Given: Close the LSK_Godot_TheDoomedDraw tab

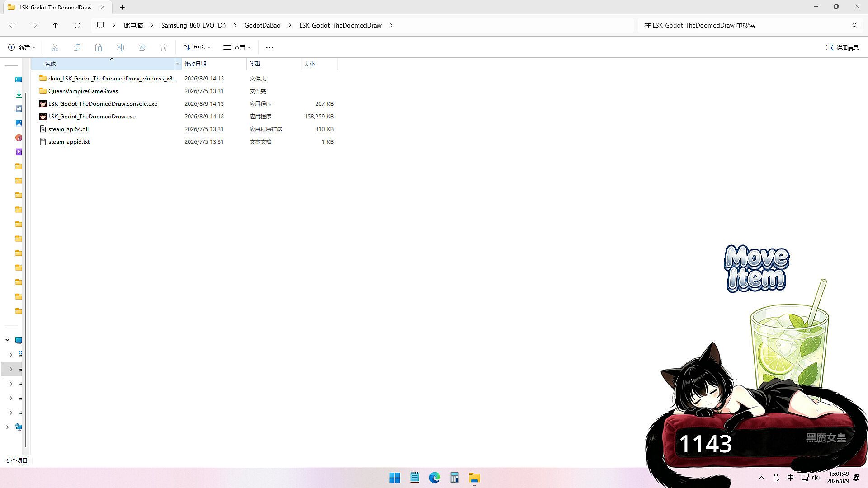Looking at the screenshot, I should (103, 7).
